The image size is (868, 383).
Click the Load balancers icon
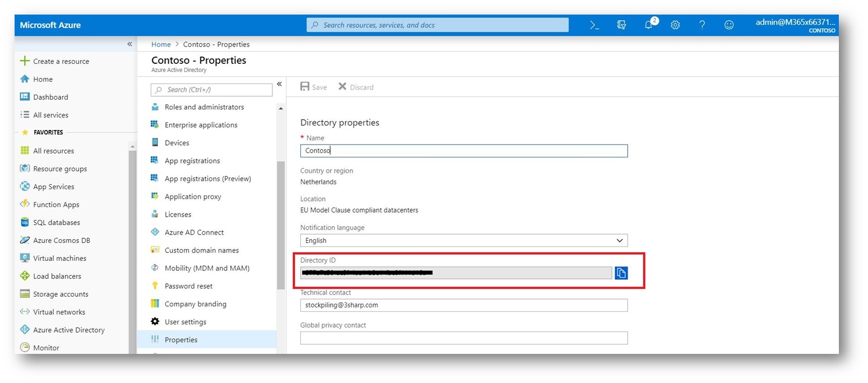[25, 276]
